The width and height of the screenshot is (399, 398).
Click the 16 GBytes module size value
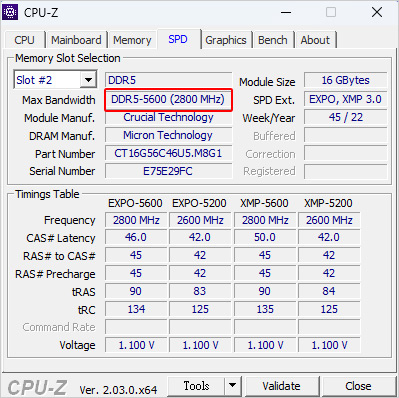346,80
